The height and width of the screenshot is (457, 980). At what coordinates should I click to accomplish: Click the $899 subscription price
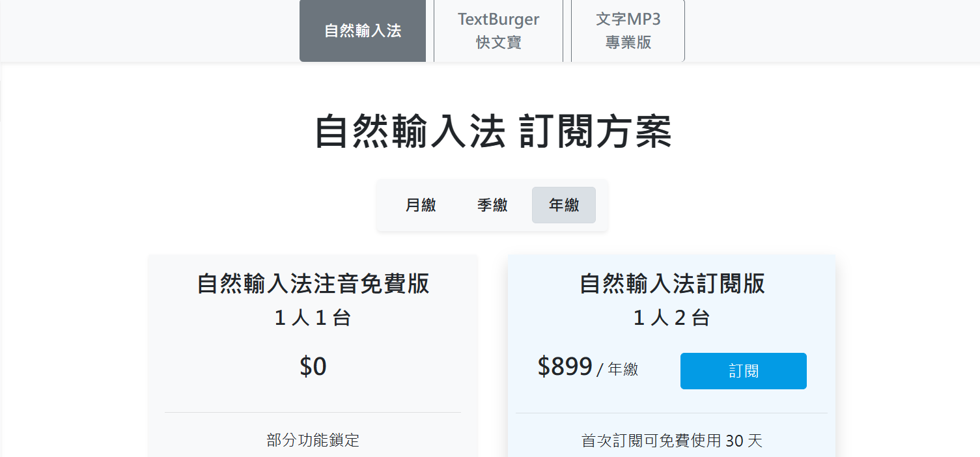click(x=565, y=367)
